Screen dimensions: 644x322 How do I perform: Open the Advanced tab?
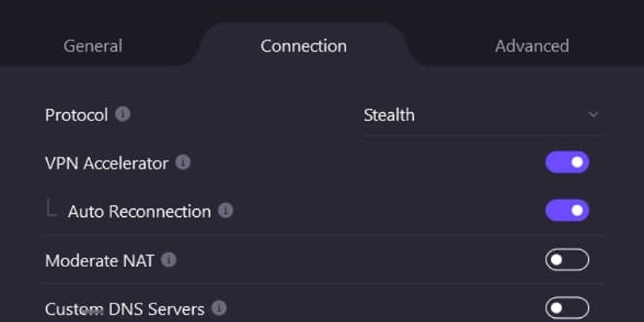(x=532, y=46)
